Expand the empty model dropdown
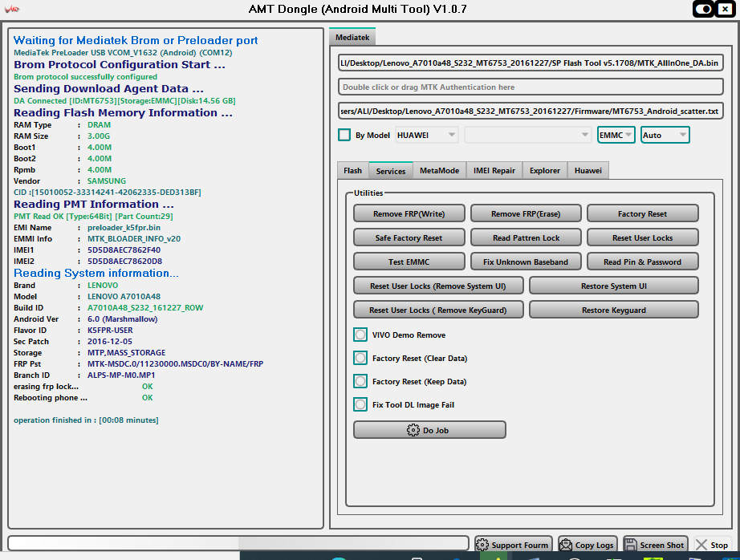 (x=527, y=135)
